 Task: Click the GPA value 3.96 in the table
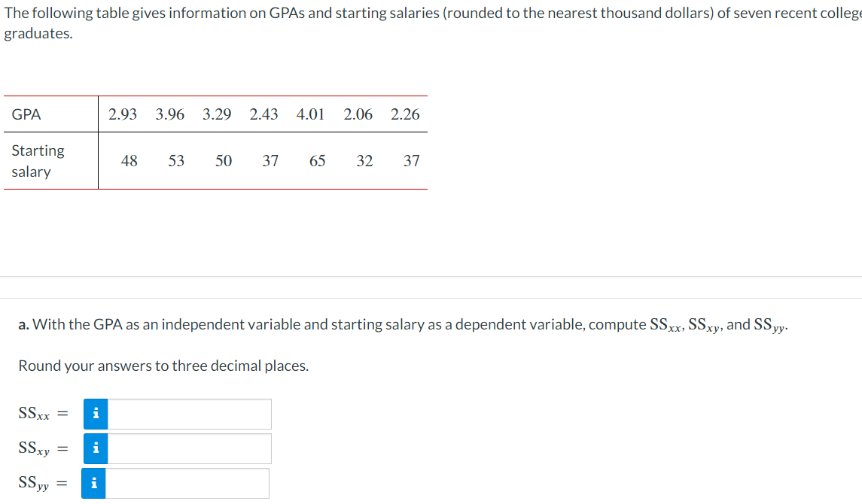point(169,114)
